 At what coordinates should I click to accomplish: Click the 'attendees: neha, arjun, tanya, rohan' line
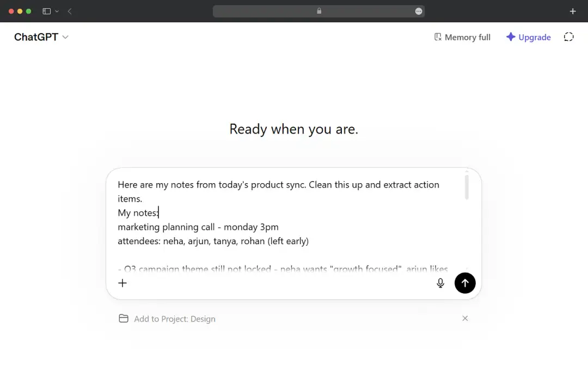point(213,241)
